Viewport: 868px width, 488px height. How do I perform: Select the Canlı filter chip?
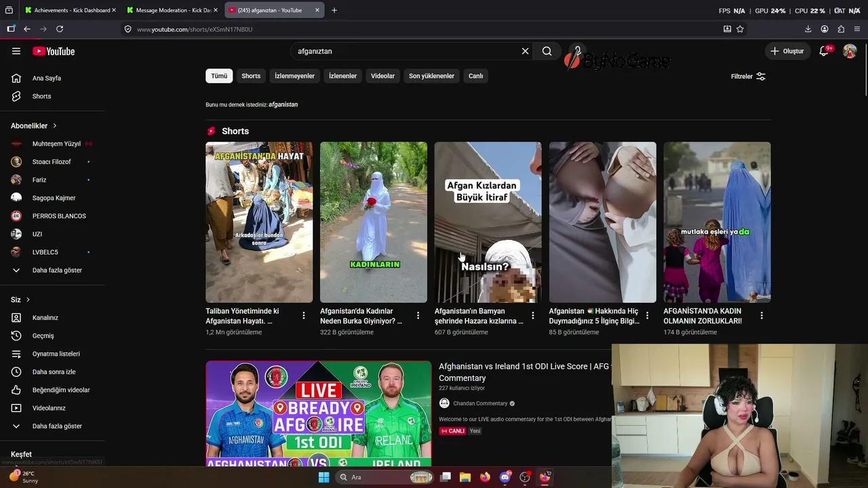coord(475,76)
